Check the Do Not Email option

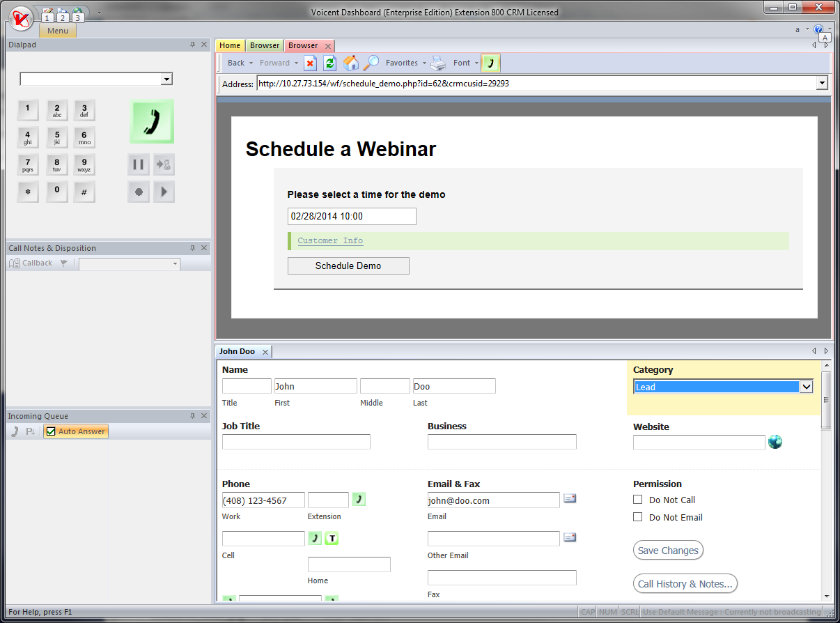pyautogui.click(x=637, y=517)
